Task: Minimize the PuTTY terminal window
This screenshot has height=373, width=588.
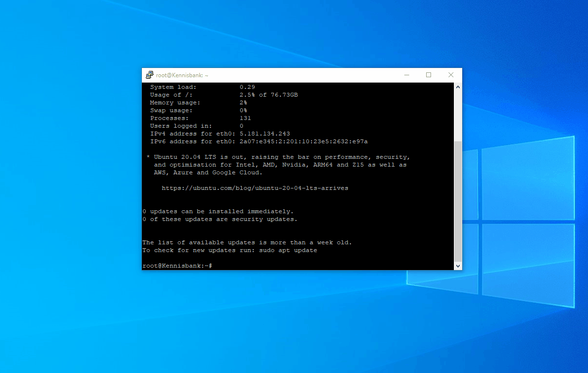Action: (406, 75)
